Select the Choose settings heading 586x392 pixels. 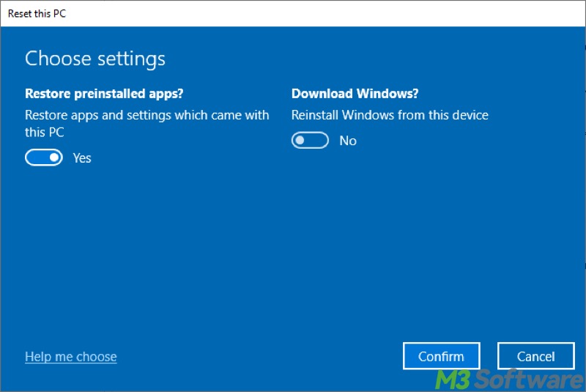tap(95, 59)
